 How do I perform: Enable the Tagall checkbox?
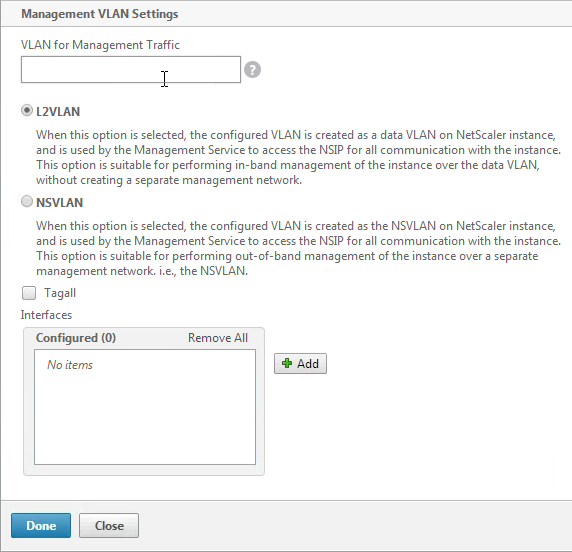coord(29,293)
